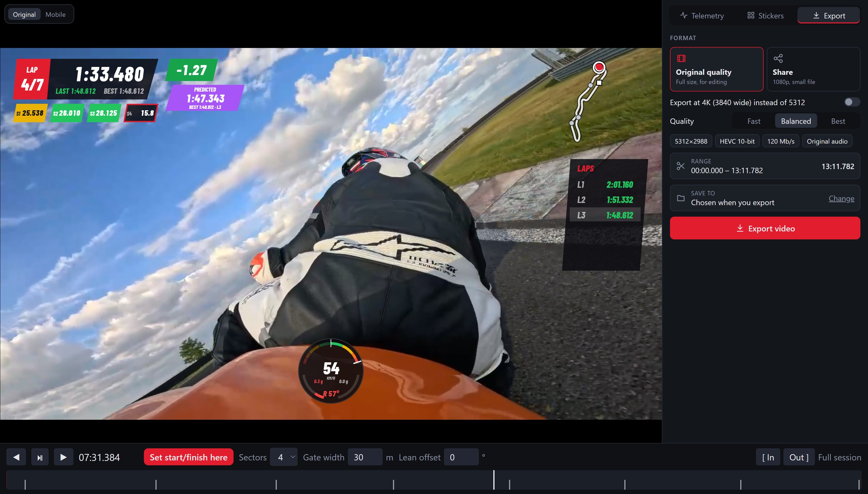868x494 pixels.
Task: Click the Stickers grid icon
Action: point(751,15)
